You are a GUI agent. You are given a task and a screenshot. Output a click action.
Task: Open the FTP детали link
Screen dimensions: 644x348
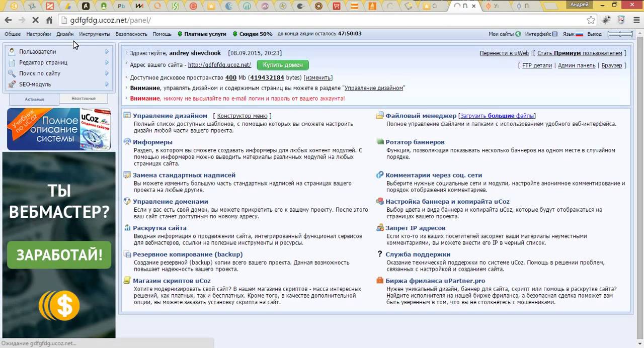[537, 65]
